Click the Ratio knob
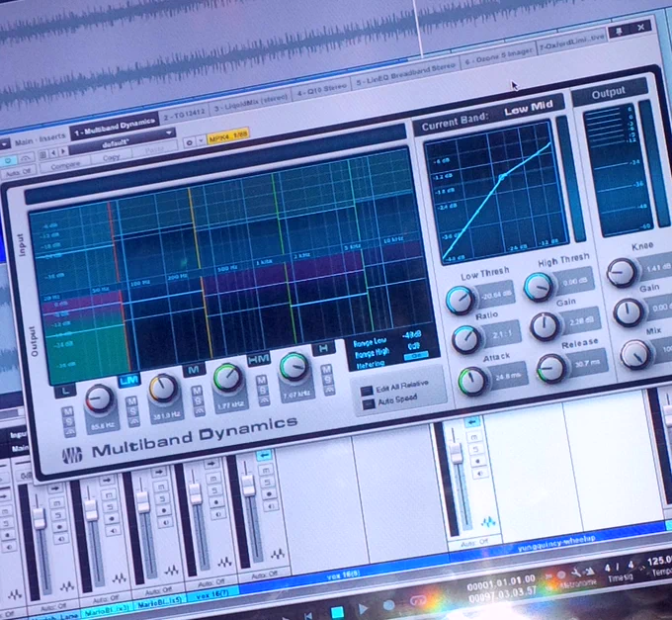 tap(465, 339)
